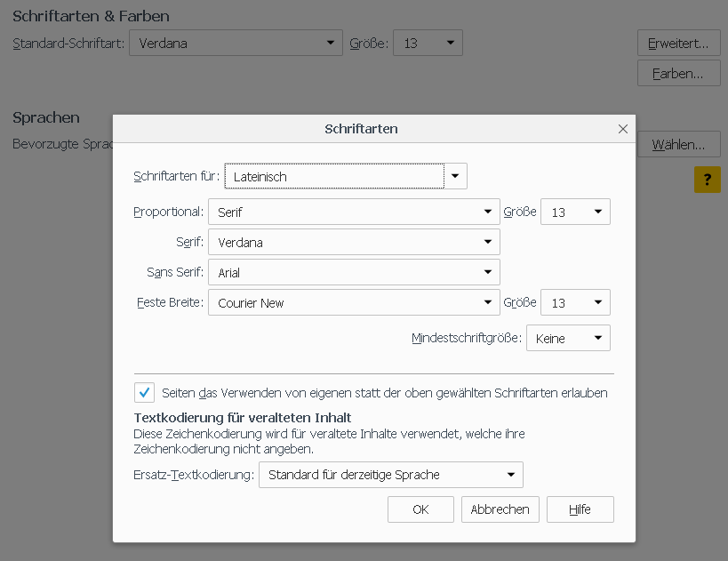Open the Schriftarten für Lateinisch dropdown
The height and width of the screenshot is (561, 728).
coord(346,176)
